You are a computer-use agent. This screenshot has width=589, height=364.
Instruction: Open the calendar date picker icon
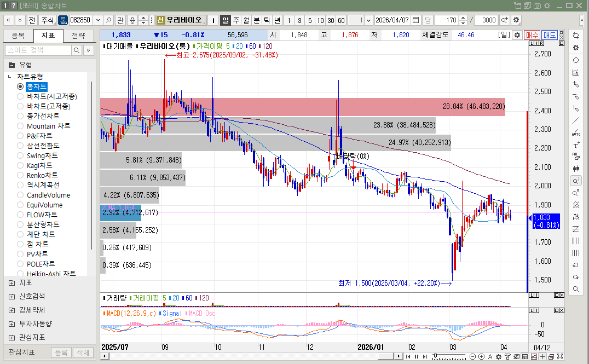click(x=416, y=20)
